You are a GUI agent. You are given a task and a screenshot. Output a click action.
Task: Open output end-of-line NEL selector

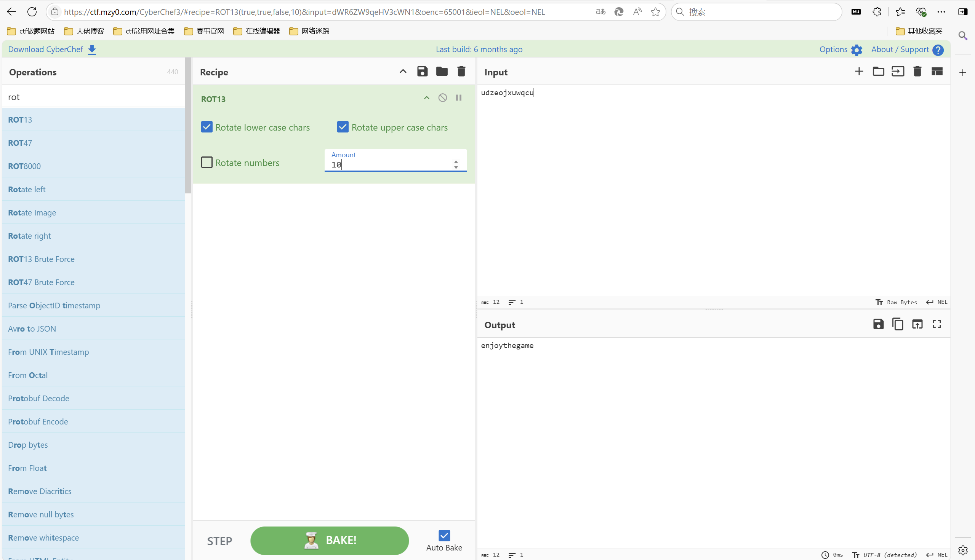coord(937,555)
